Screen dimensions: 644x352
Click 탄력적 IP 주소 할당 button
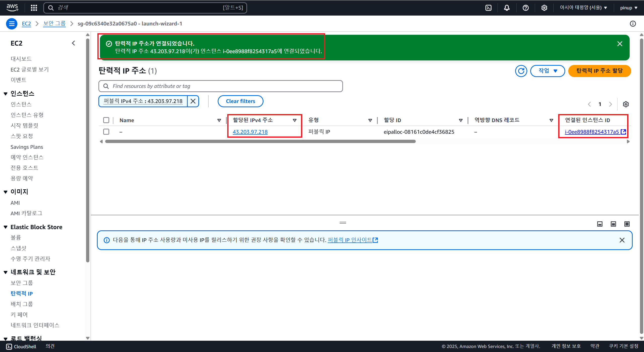coord(599,71)
